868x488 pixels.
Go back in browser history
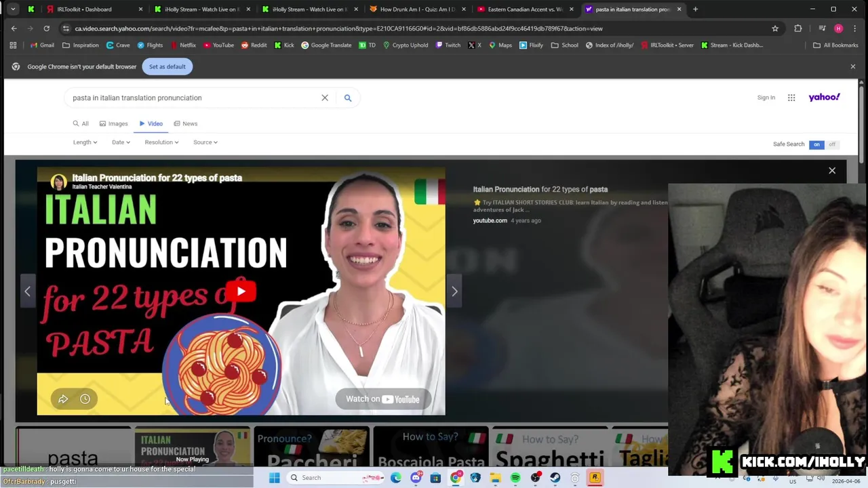point(14,28)
